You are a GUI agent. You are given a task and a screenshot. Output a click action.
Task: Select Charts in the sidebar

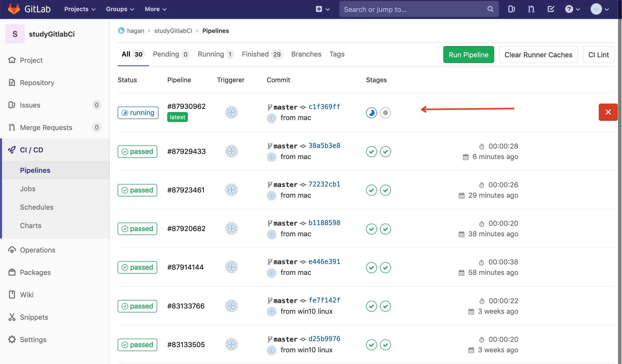[x=55, y=226]
